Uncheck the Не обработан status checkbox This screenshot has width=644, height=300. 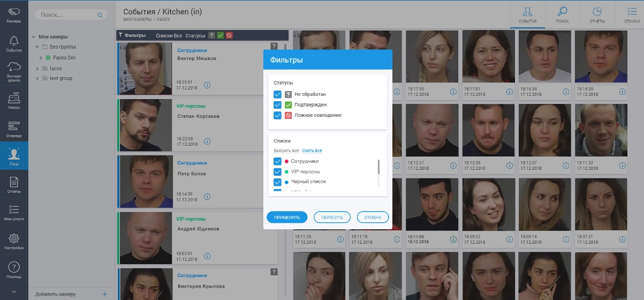pos(277,94)
